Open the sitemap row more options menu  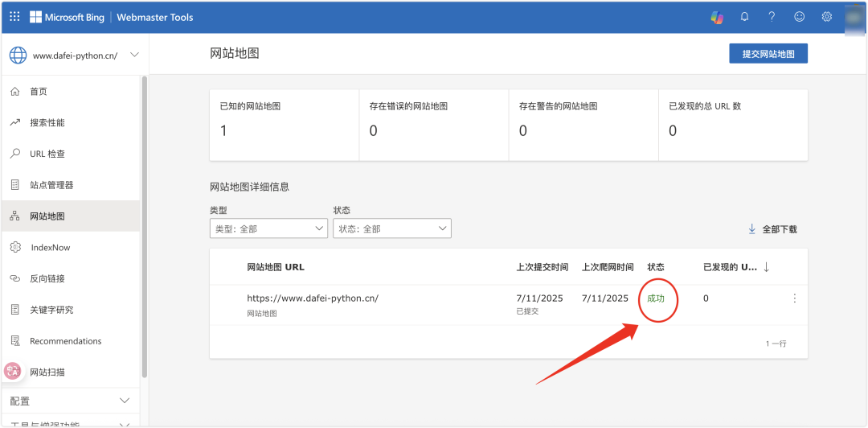coord(794,298)
